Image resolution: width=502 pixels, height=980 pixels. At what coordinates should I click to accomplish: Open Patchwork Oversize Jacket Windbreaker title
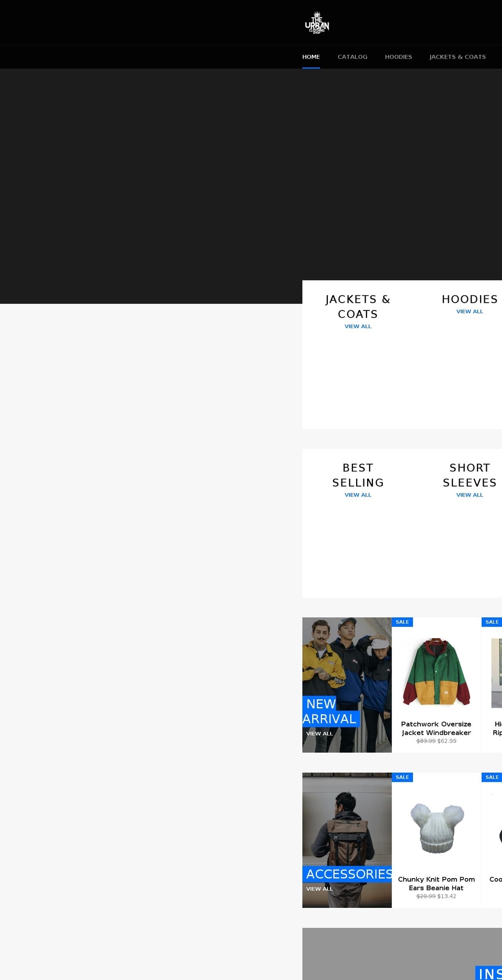(436, 729)
